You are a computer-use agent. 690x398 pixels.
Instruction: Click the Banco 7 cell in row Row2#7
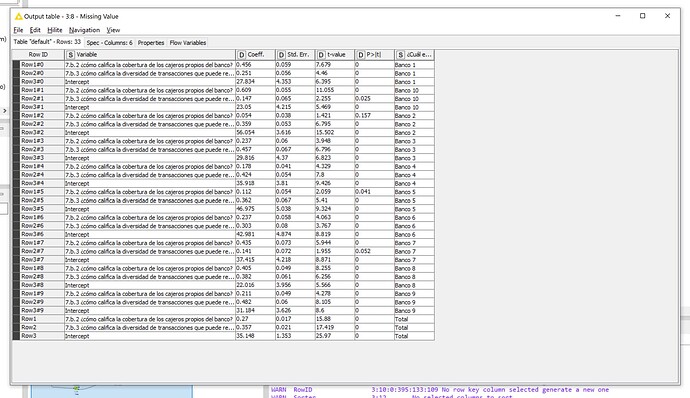point(415,251)
